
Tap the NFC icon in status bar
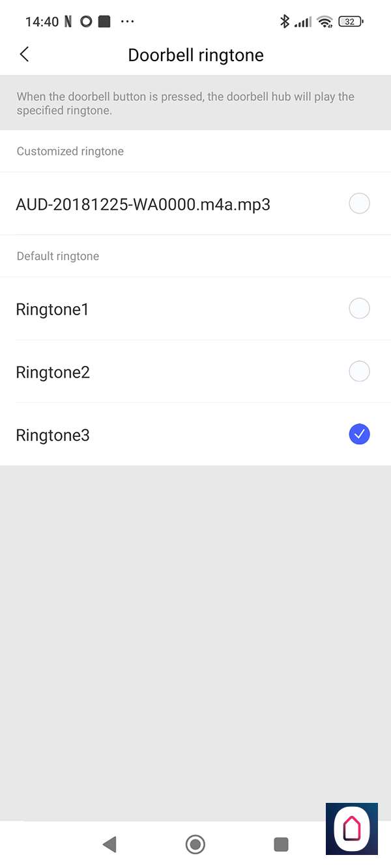click(68, 21)
